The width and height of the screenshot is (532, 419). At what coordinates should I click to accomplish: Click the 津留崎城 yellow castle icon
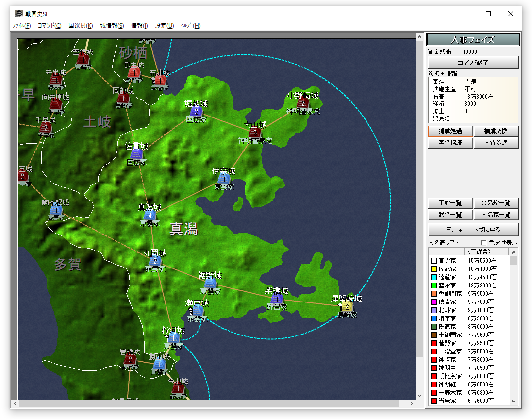pyautogui.click(x=347, y=306)
